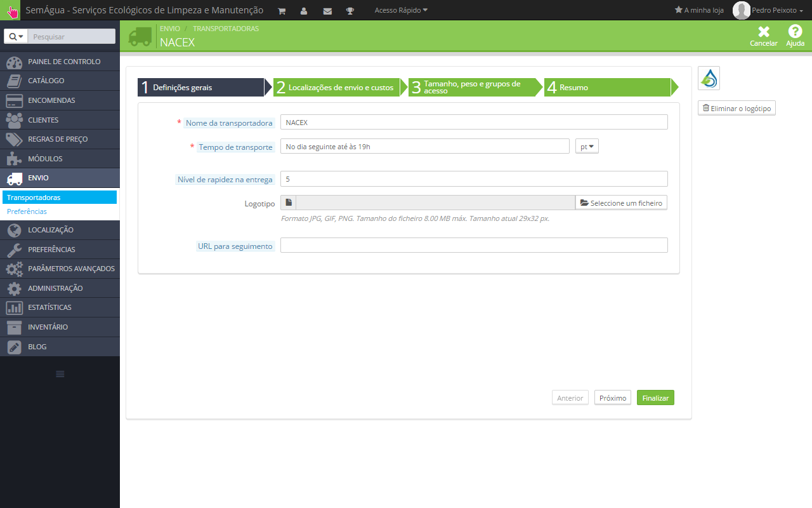Focus Tempo de transporte field
This screenshot has width=812, height=508.
click(x=425, y=146)
